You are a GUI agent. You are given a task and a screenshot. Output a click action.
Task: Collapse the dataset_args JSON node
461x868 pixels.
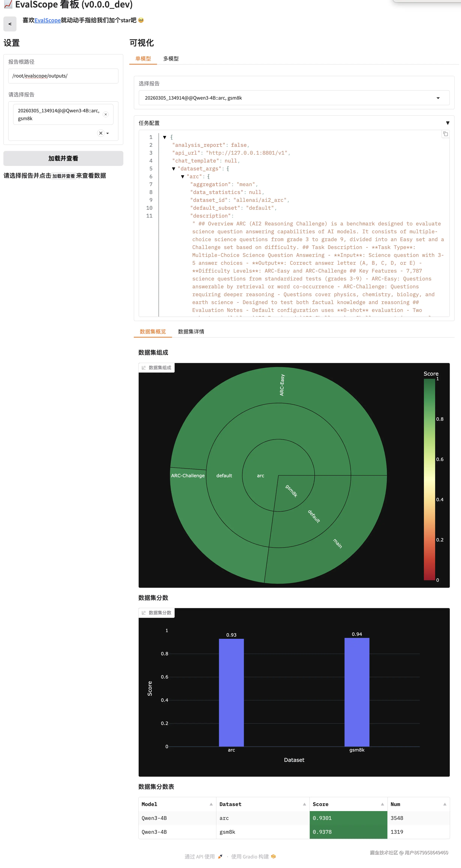pos(174,169)
